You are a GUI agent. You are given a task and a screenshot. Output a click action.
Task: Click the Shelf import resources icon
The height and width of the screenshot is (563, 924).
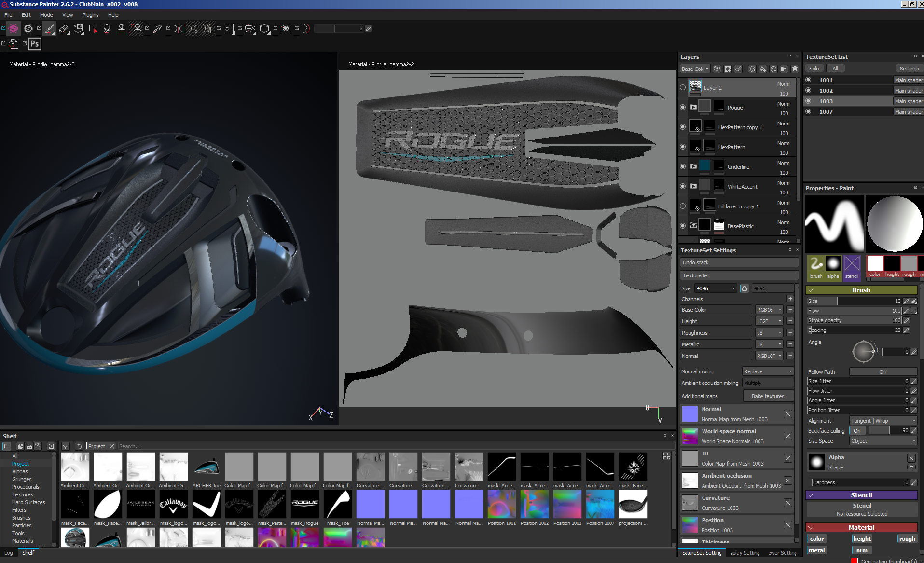pyautogui.click(x=51, y=446)
